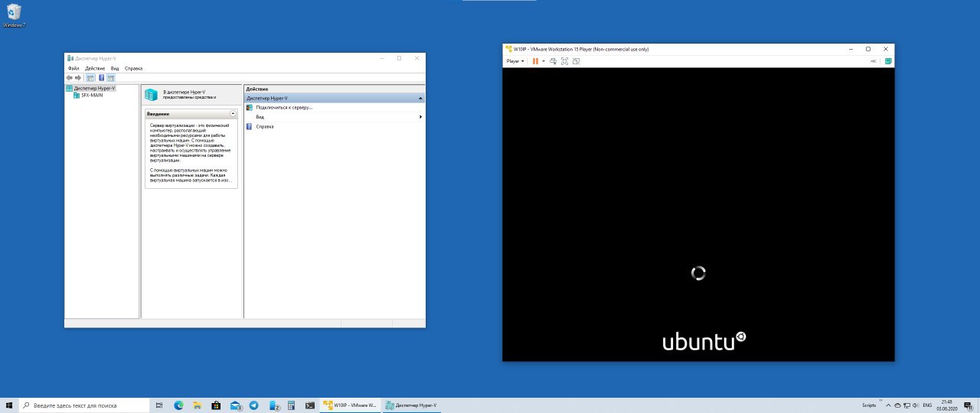Click the VMware pause button
Image resolution: width=980 pixels, height=413 pixels.
[536, 60]
